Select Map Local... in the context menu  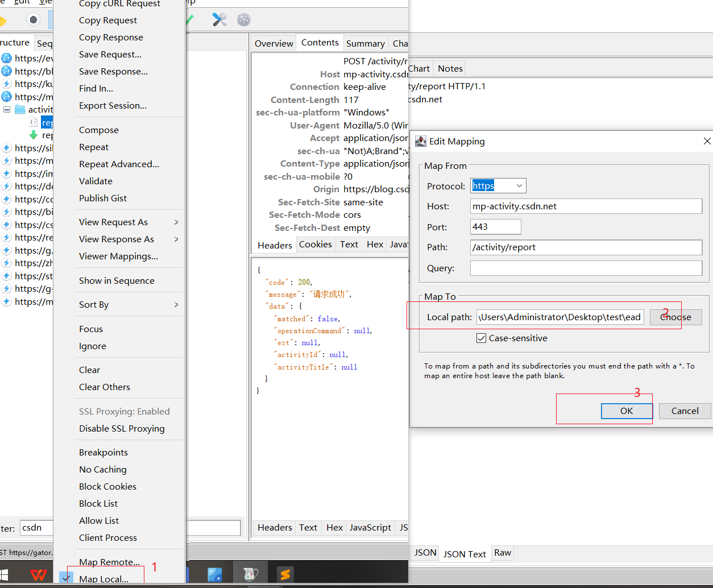[103, 579]
